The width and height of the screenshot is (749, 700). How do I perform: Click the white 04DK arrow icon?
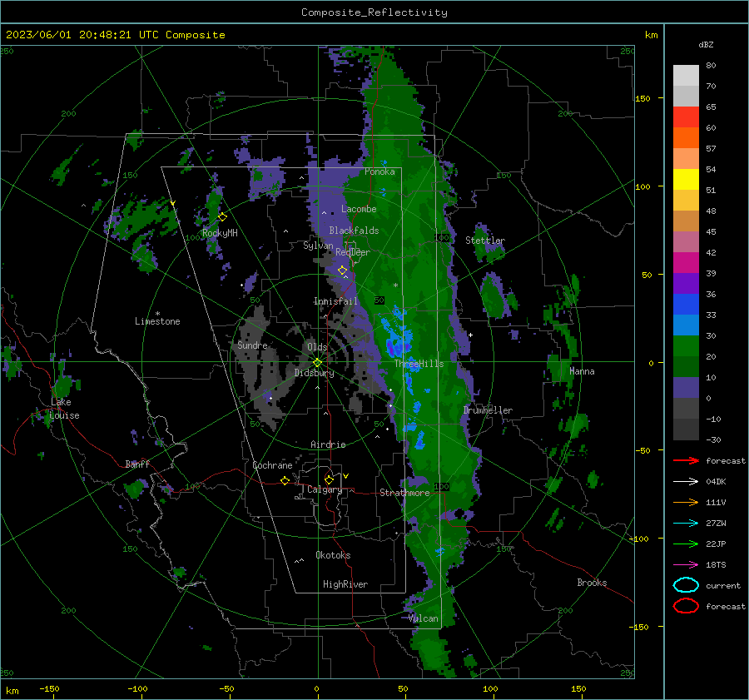[686, 481]
